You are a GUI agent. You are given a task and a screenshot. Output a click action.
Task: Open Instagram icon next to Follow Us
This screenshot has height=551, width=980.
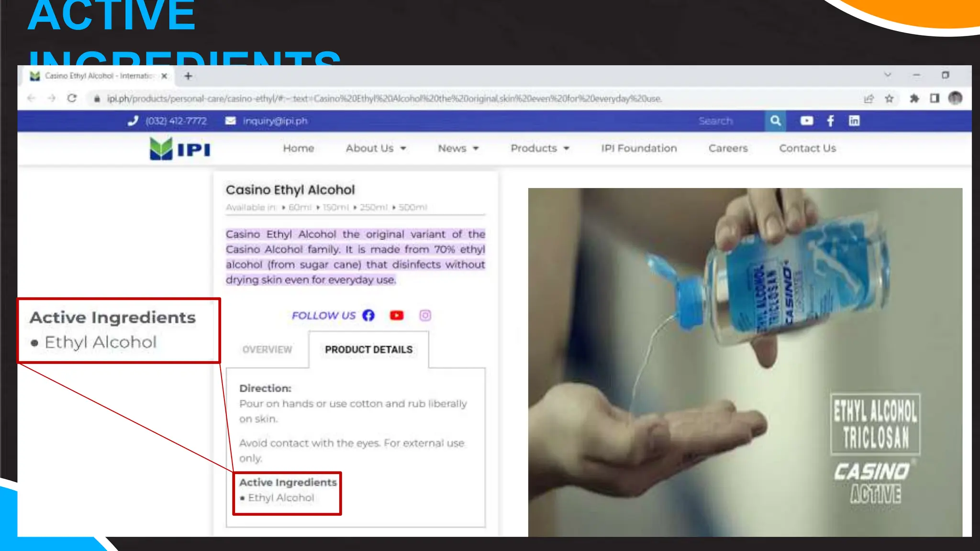point(425,315)
